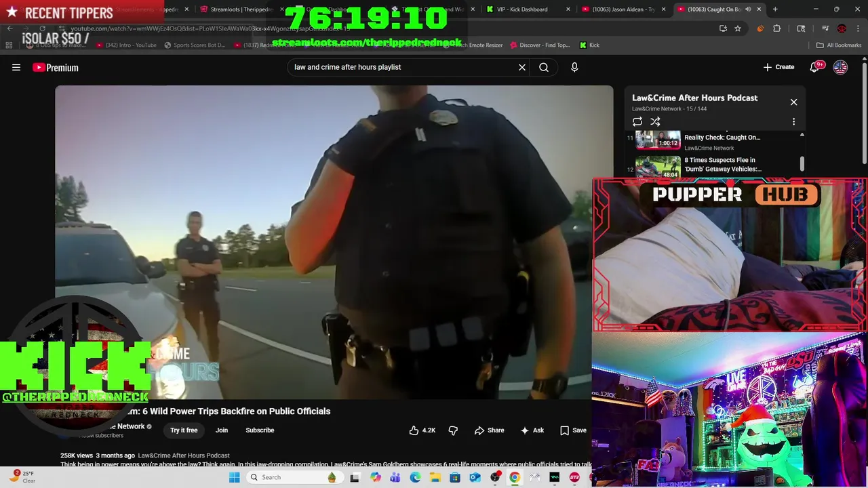Mute the audio on the active tab
Image resolution: width=868 pixels, height=488 pixels.
pyautogui.click(x=748, y=9)
